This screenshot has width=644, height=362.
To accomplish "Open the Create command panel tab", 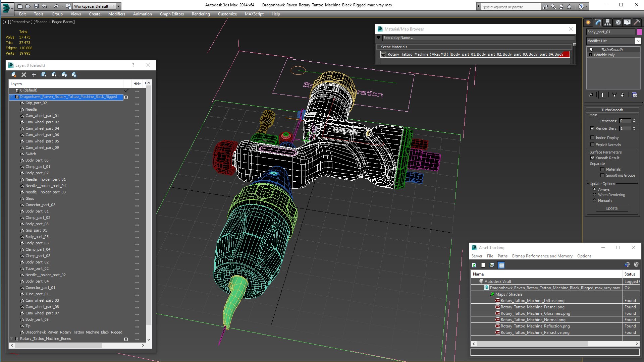I will tap(588, 22).
